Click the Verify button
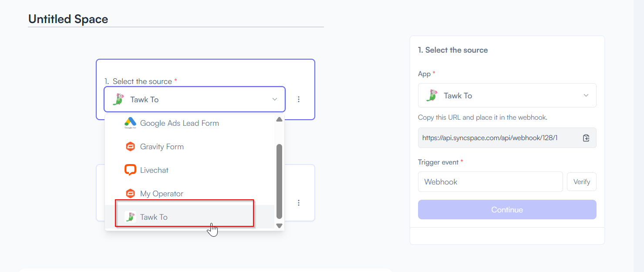Screen dimensions: 644x272 [582, 182]
